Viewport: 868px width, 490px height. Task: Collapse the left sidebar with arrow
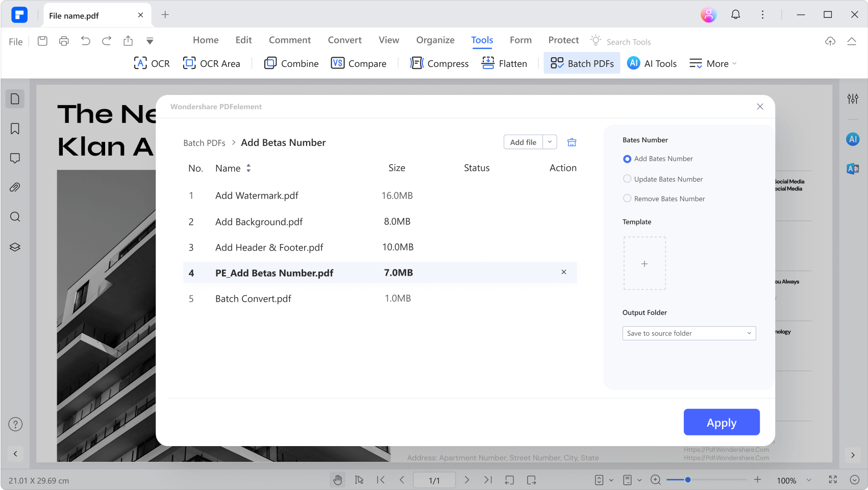[15, 454]
